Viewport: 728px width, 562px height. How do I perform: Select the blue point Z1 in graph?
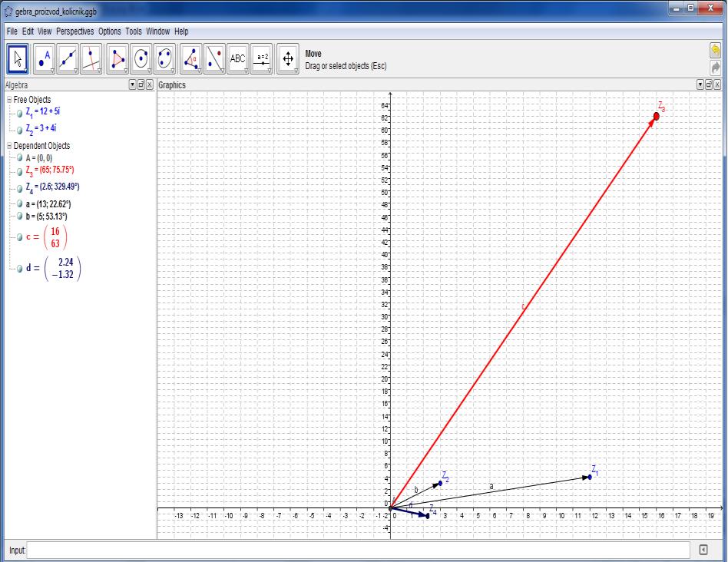tap(590, 477)
